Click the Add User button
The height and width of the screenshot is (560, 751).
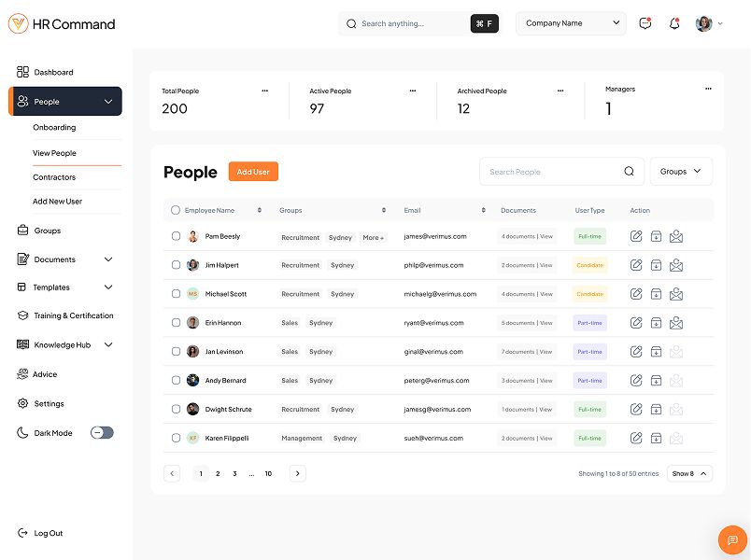tap(253, 172)
